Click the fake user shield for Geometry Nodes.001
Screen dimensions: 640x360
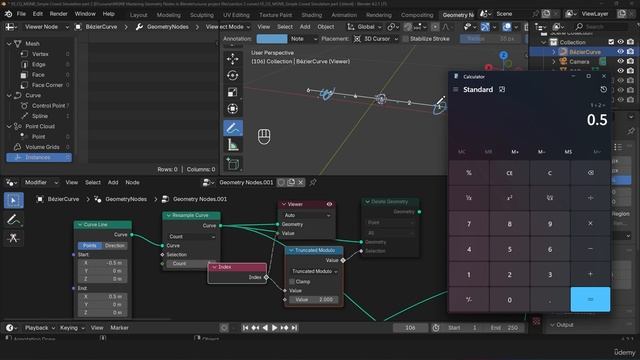click(282, 182)
